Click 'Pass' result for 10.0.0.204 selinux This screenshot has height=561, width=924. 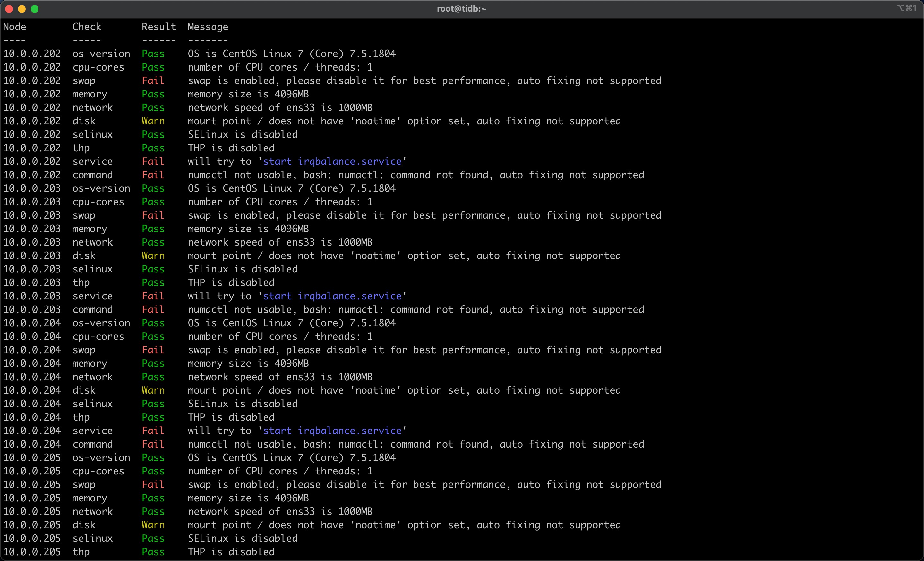(x=153, y=404)
